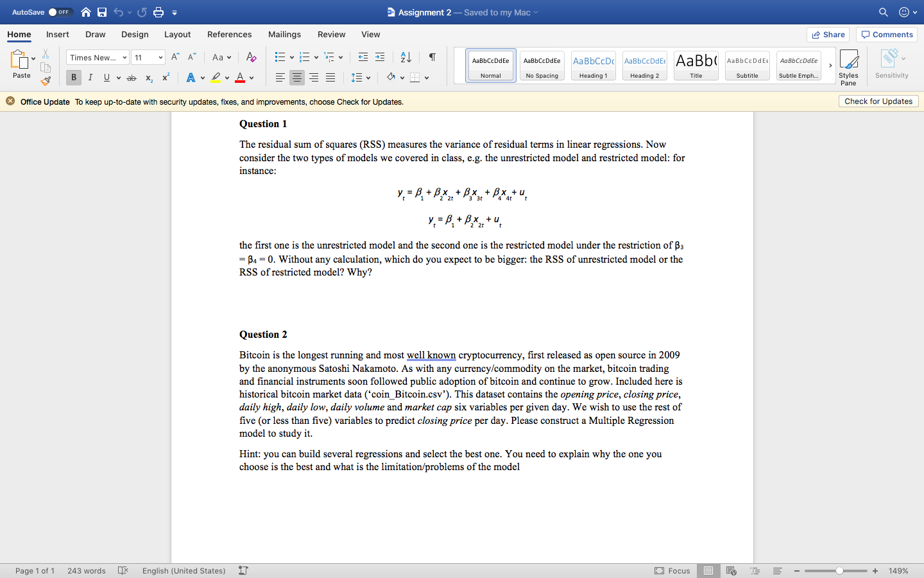Screen dimensions: 924x578
Task: Enable justified text alignment
Action: (x=330, y=77)
